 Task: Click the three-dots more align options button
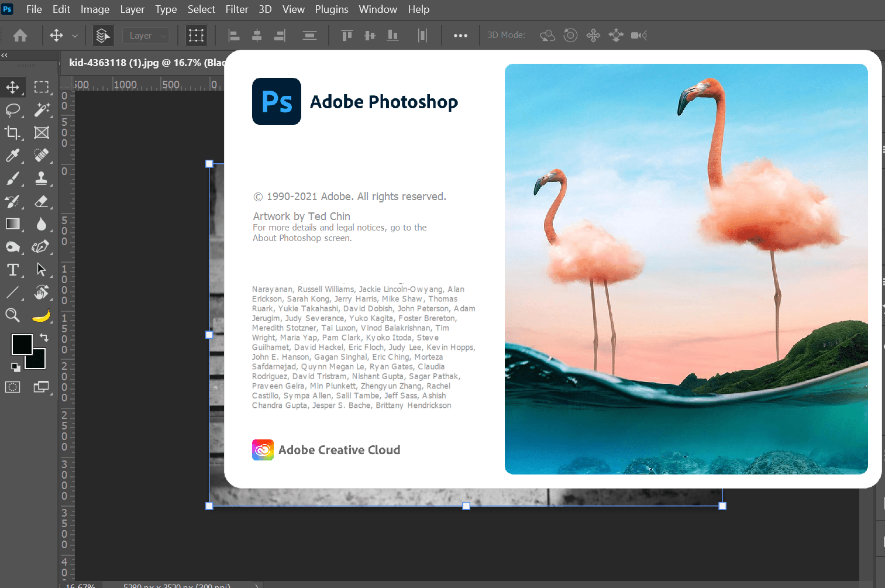tap(460, 36)
